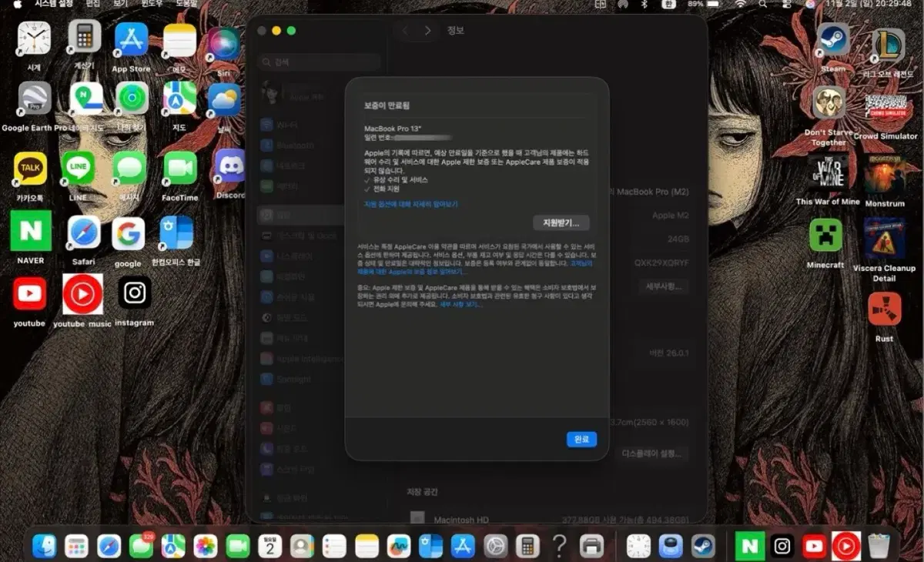Screen dimensions: 924x562
Task: Open the 세부 사항 보기... link
Action: (x=460, y=304)
